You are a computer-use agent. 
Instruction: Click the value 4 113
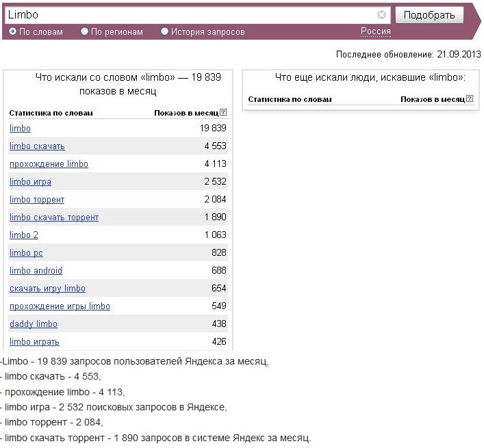click(216, 163)
